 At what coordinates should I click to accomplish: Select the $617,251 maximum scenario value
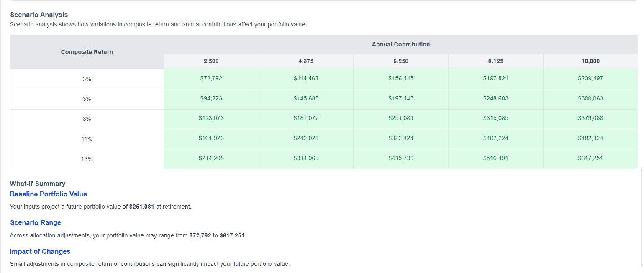click(590, 158)
